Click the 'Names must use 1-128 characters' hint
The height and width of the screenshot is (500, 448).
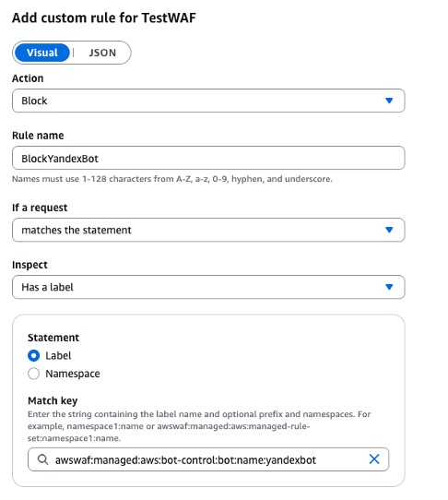click(172, 179)
